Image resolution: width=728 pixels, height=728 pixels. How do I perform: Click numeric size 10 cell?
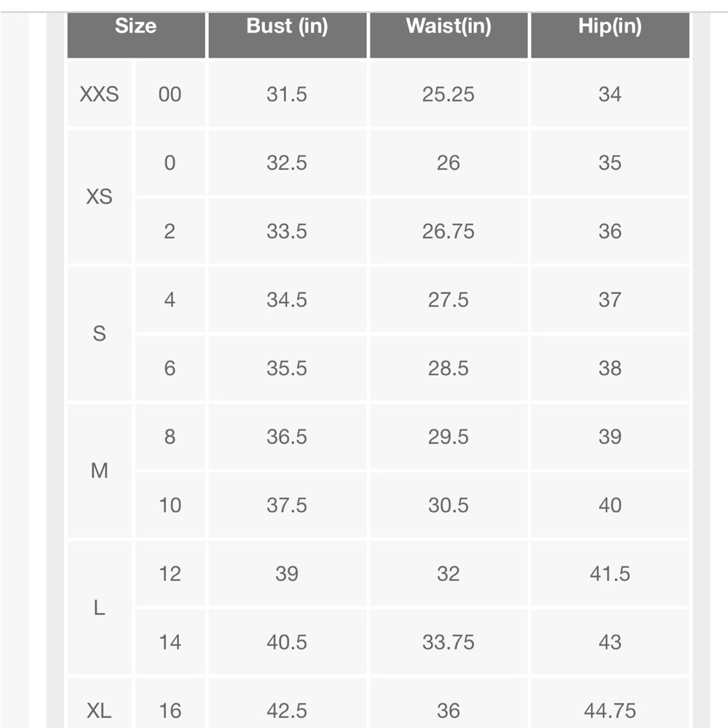[170, 505]
